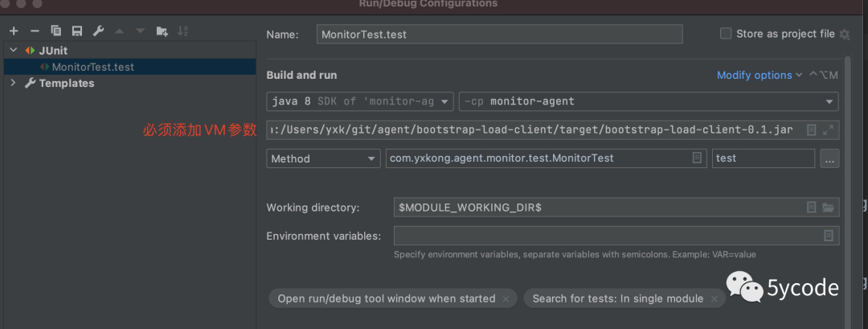Screen dimensions: 868x329
Task: Open Edit Templates wrench icon
Action: click(98, 31)
